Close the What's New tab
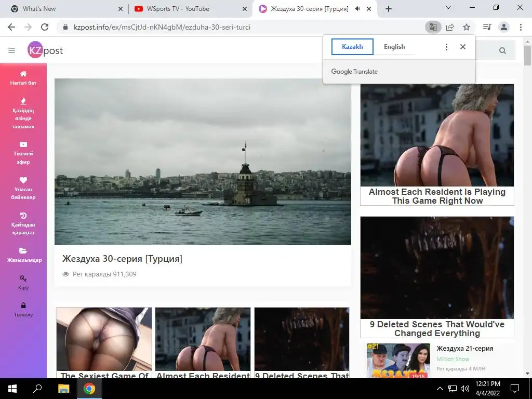 [x=121, y=9]
